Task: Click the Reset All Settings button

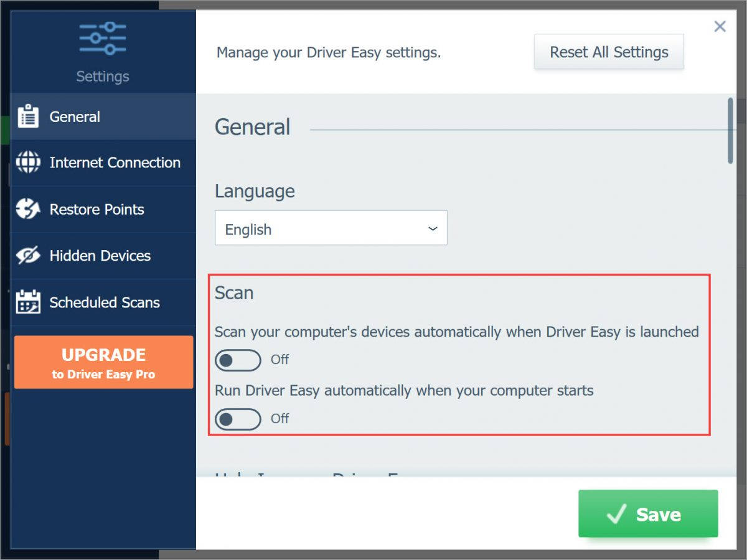Action: click(609, 52)
